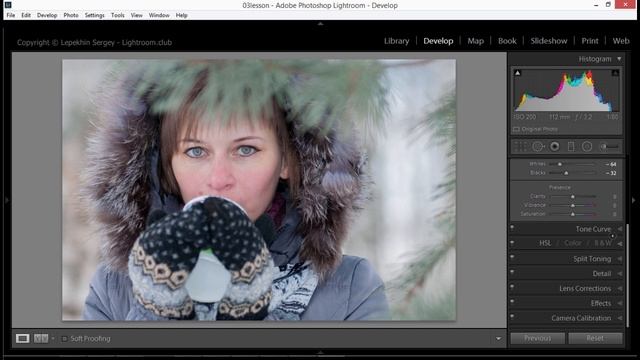
Task: Open the Edit menu
Action: pyautogui.click(x=26, y=15)
